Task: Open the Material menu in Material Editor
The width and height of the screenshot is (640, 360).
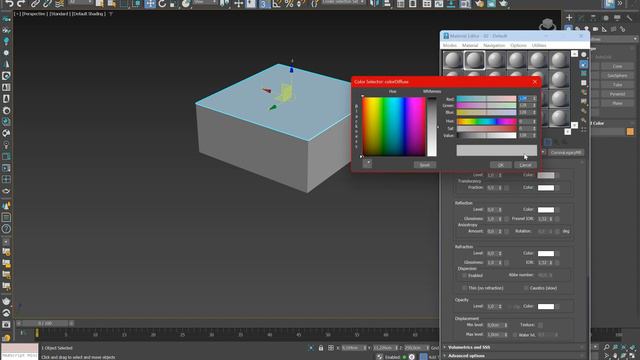Action: [470, 45]
